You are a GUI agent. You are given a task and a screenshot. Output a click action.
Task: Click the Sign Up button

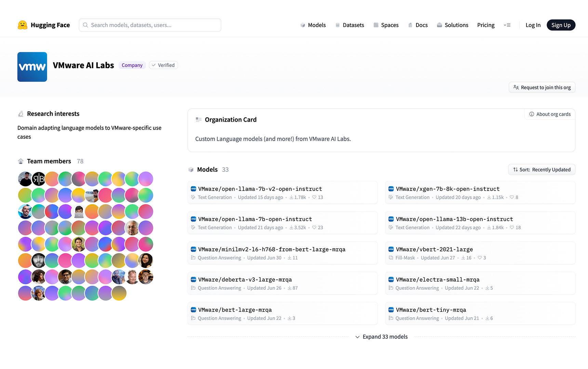coord(561,25)
